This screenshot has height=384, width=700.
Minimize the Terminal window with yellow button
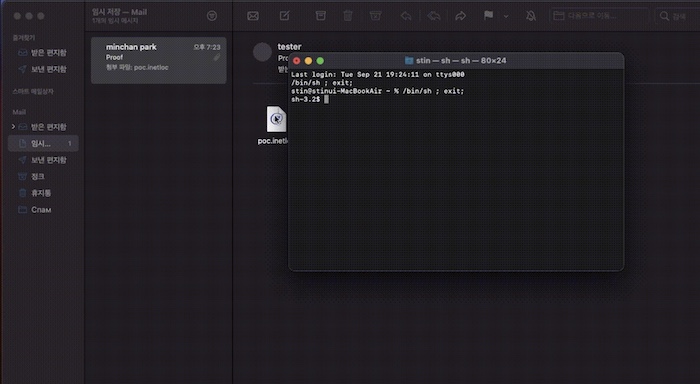[x=308, y=61]
